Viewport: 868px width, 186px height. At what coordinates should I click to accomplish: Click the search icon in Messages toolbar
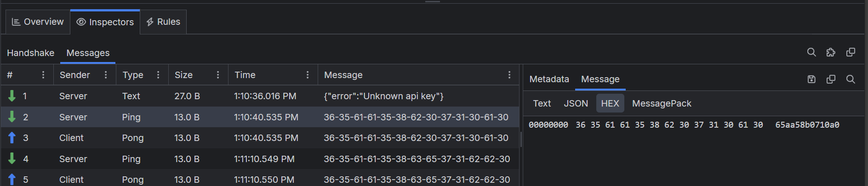811,52
